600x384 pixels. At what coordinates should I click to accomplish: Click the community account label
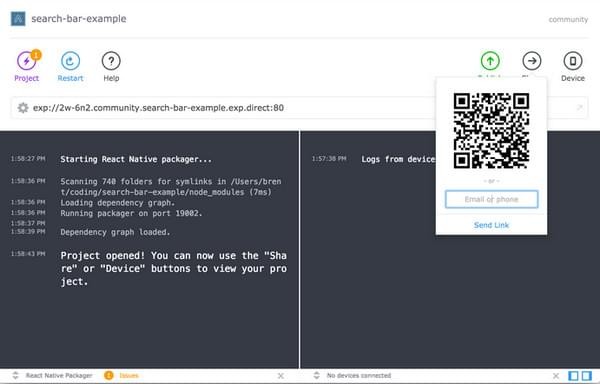(x=568, y=20)
